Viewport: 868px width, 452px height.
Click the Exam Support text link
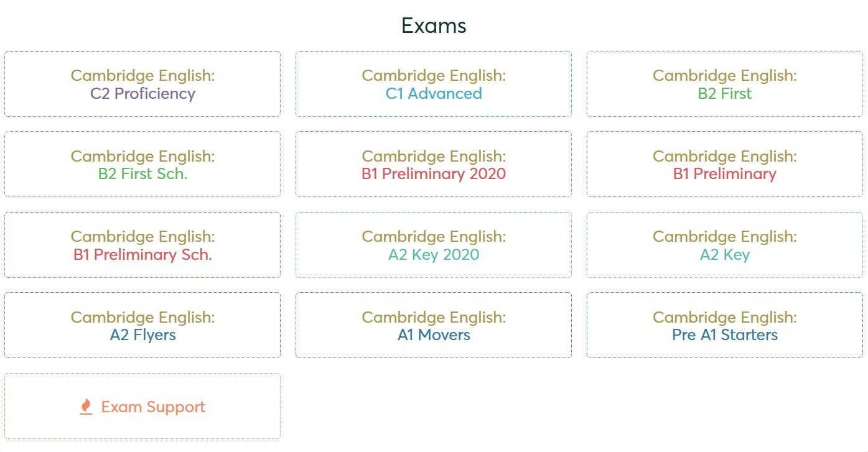pos(153,407)
